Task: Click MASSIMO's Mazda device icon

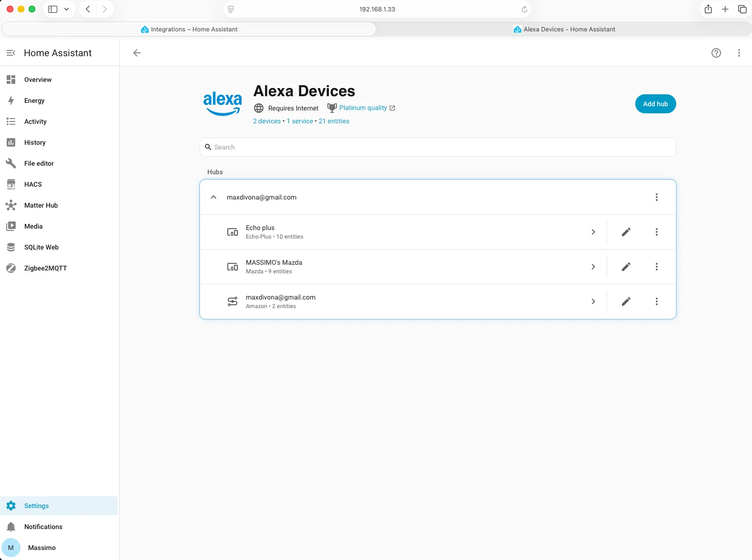Action: 233,267
